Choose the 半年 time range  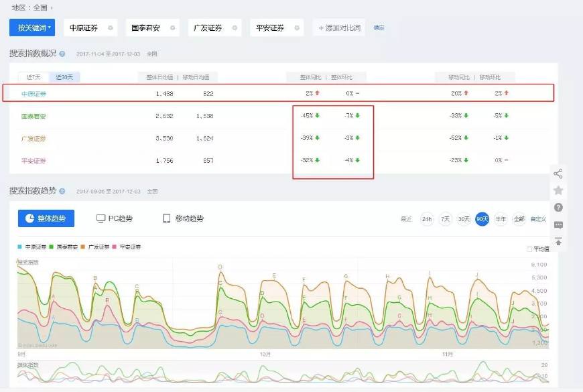pyautogui.click(x=501, y=219)
